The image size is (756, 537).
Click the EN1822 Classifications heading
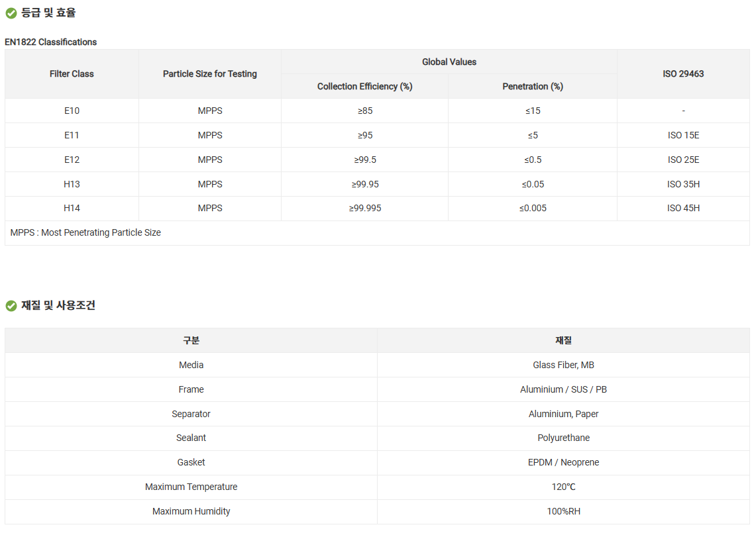tap(51, 42)
